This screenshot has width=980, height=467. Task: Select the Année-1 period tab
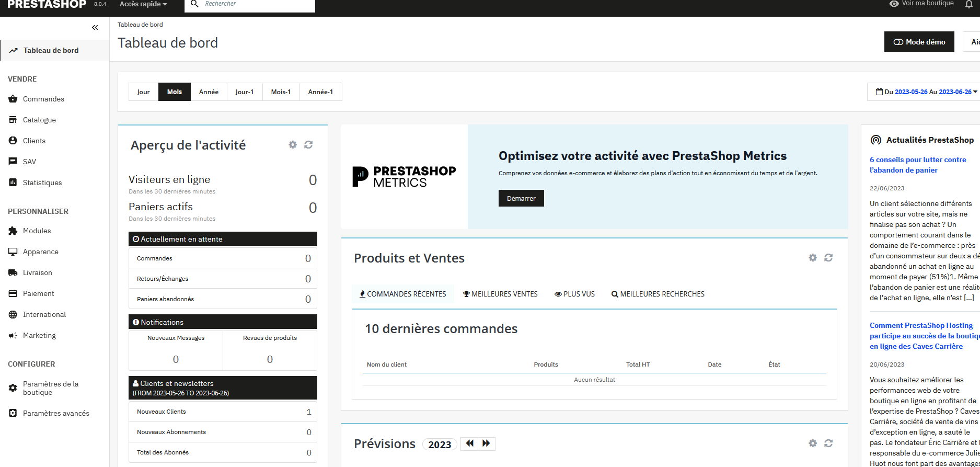click(320, 92)
